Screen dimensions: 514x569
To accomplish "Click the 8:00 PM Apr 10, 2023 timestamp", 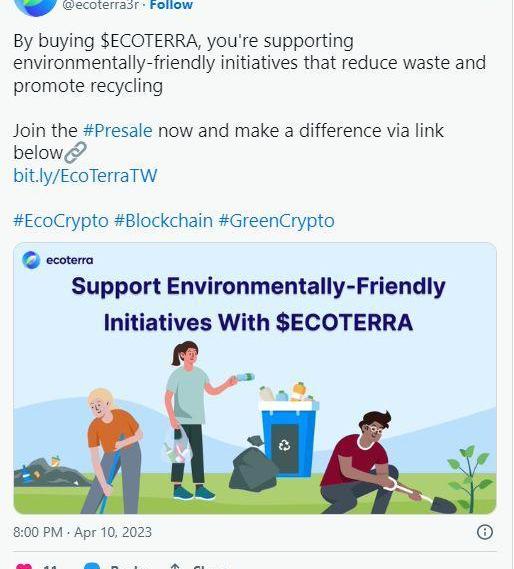I will coord(82,532).
